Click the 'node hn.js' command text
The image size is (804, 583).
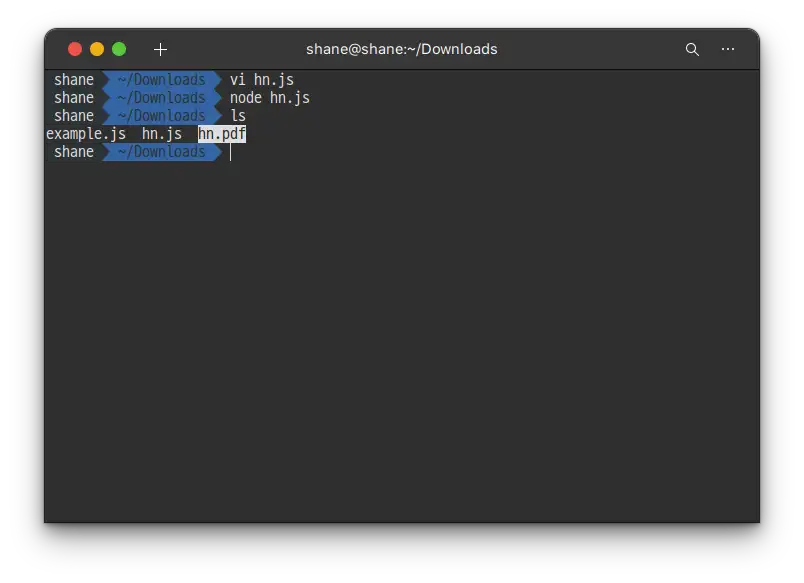(x=270, y=98)
